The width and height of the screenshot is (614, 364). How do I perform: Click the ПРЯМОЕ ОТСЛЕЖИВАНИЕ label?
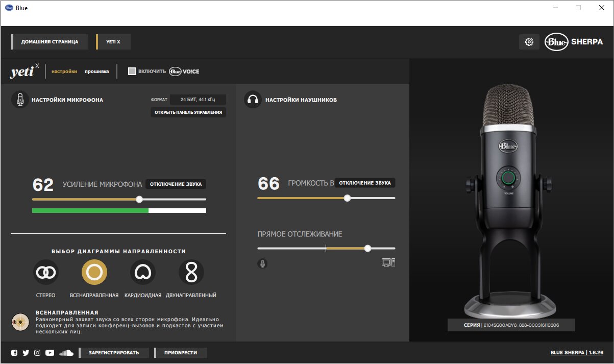click(300, 234)
